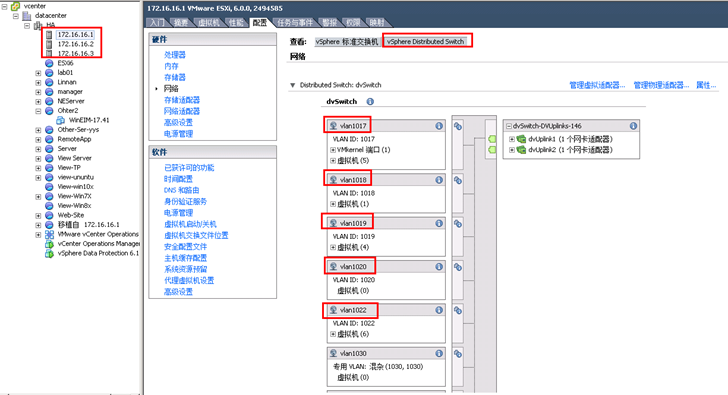Viewport: 728px width, 395px height.
Task: Open info icon for dvSwitch-DVUplinks-146
Action: click(x=633, y=126)
